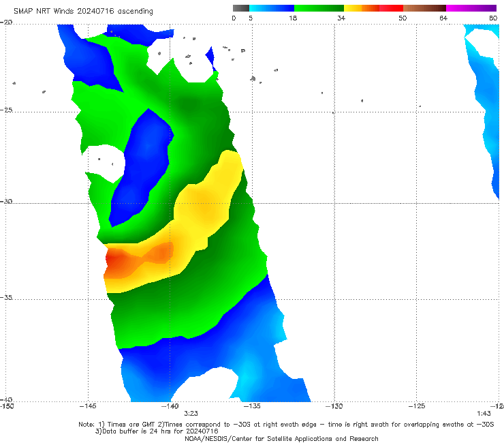The height and width of the screenshot is (443, 504).
Task: Click the color bar label '18'
Action: (x=293, y=18)
